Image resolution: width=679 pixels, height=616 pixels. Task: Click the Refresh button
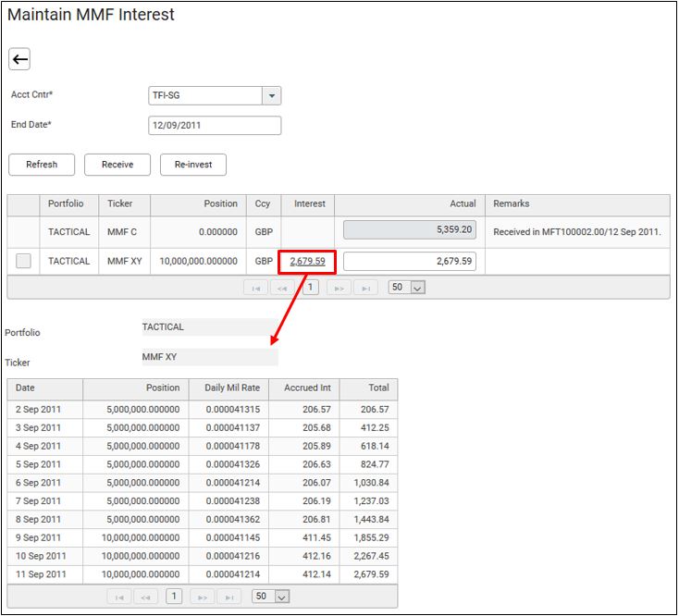tap(42, 165)
